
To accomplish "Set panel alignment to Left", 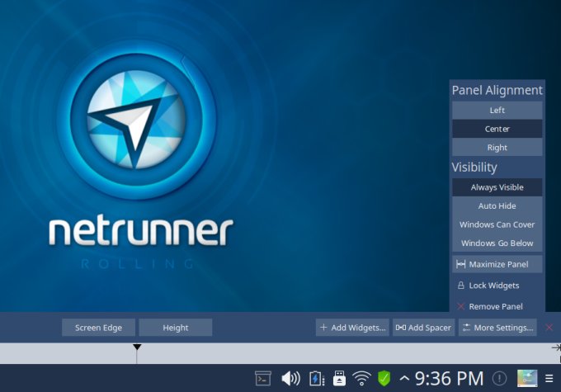I will click(497, 110).
